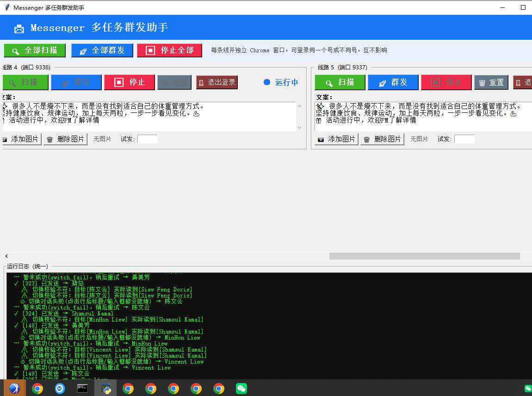The height and width of the screenshot is (396, 532).
Task: Click log line 切换对话失败 → MinHon Liew
Action: tap(111, 338)
